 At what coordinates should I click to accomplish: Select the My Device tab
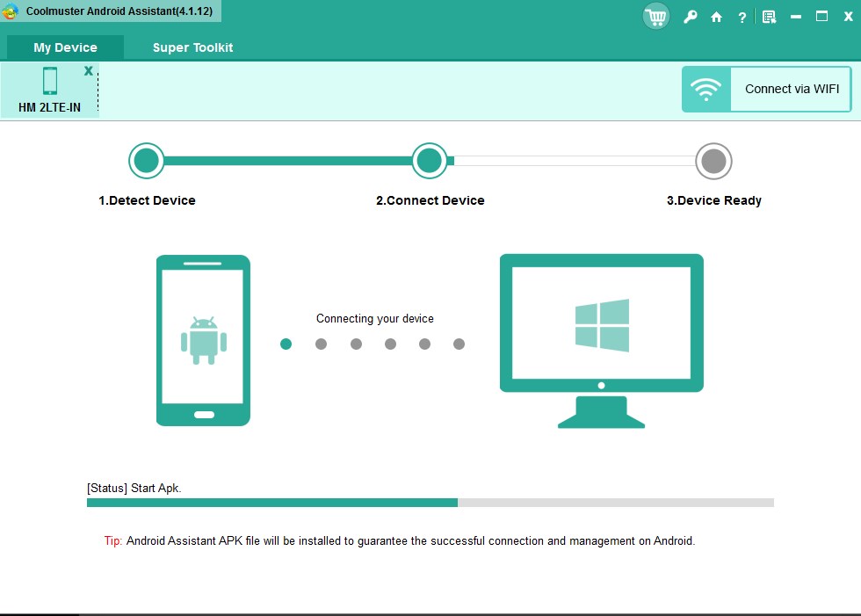pyautogui.click(x=65, y=47)
